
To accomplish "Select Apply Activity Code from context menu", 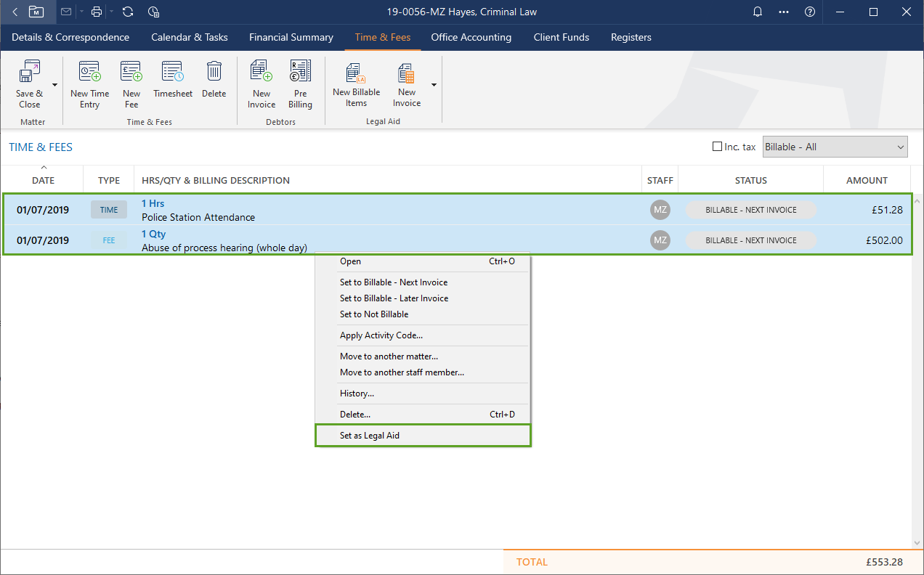I will 381,335.
